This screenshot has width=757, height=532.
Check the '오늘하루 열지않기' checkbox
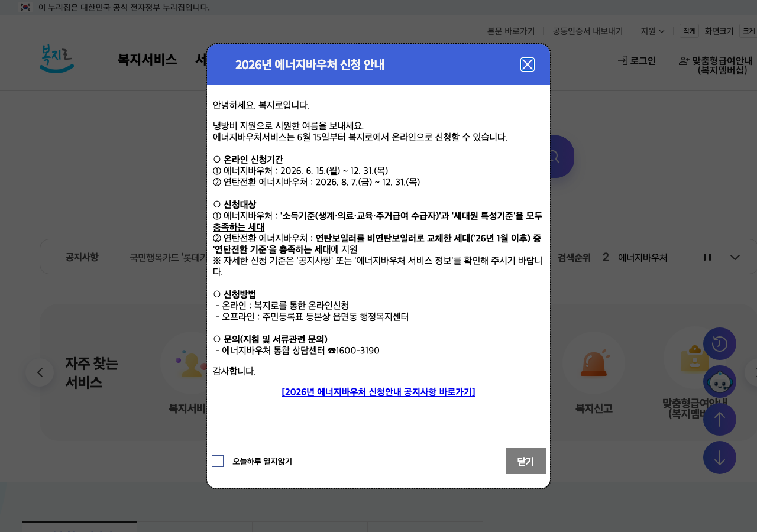[x=218, y=461]
